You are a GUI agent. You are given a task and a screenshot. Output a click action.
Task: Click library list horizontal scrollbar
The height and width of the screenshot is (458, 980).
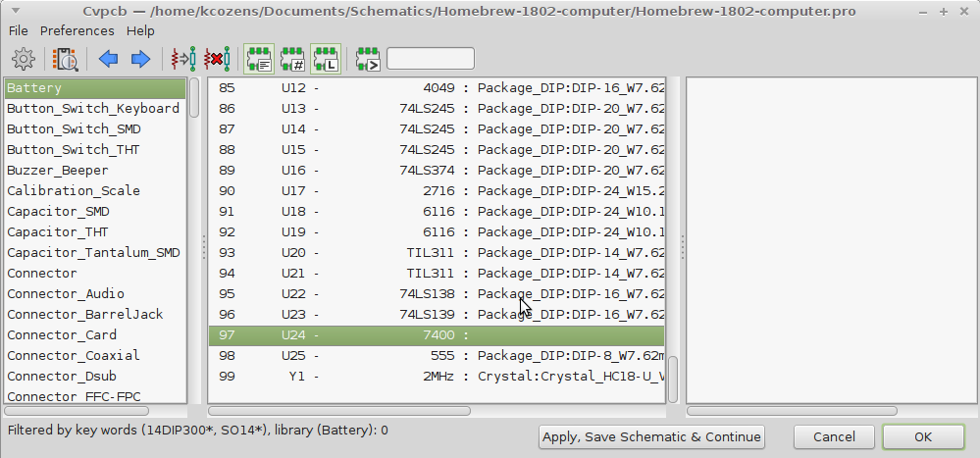pos(77,411)
